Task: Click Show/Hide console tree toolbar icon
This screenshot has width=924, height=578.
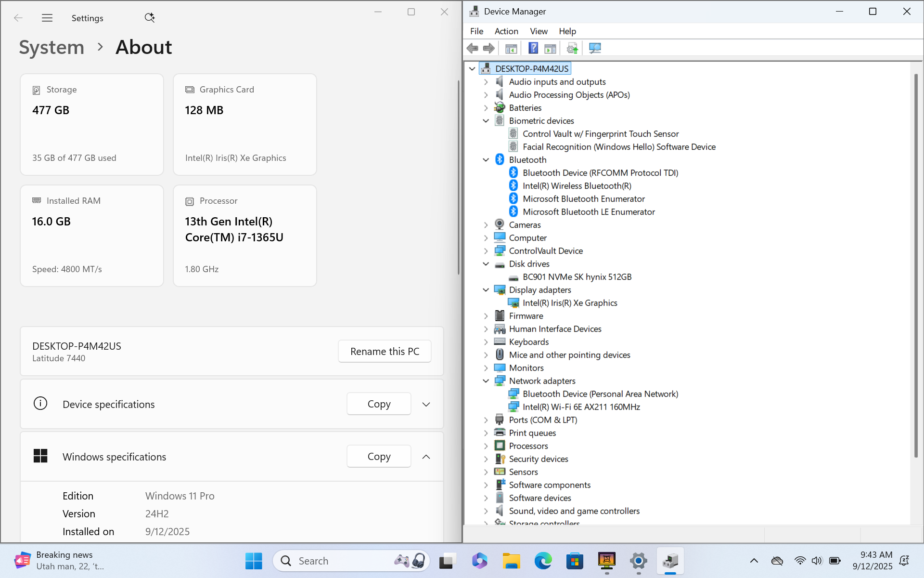Action: [x=511, y=48]
